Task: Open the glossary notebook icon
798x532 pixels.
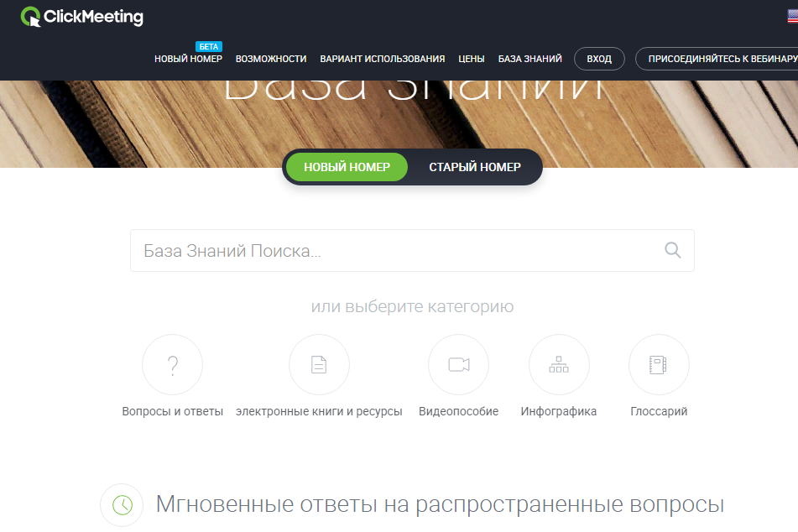Action: [x=659, y=364]
